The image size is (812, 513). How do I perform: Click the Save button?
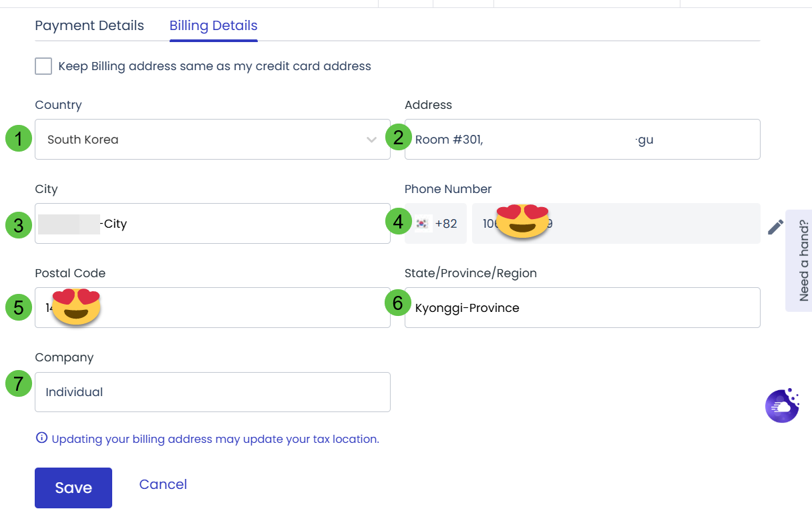[x=73, y=488]
